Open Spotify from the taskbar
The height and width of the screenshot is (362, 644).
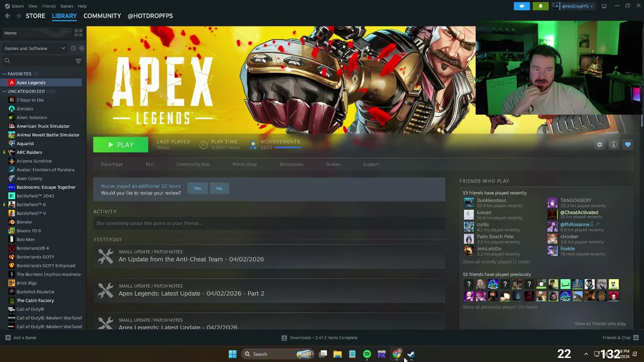click(x=367, y=354)
